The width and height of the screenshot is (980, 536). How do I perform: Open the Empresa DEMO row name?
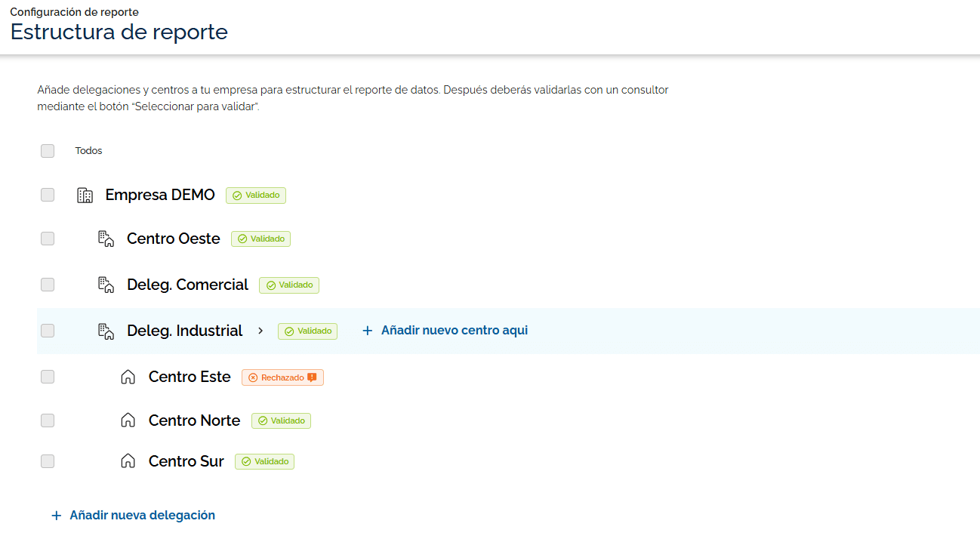(160, 195)
